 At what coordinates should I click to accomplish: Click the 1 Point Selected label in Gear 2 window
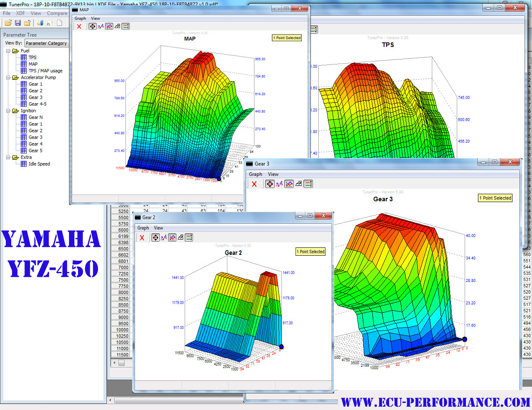click(310, 252)
